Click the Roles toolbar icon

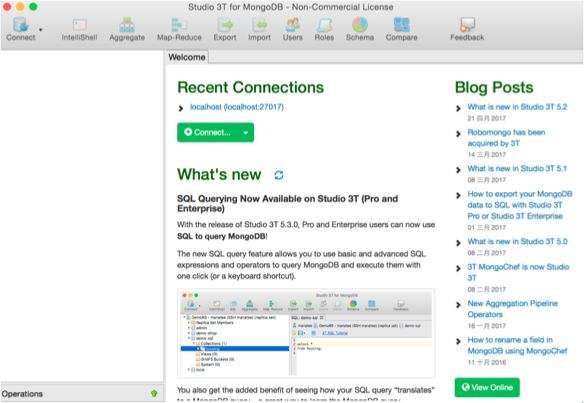[x=324, y=29]
